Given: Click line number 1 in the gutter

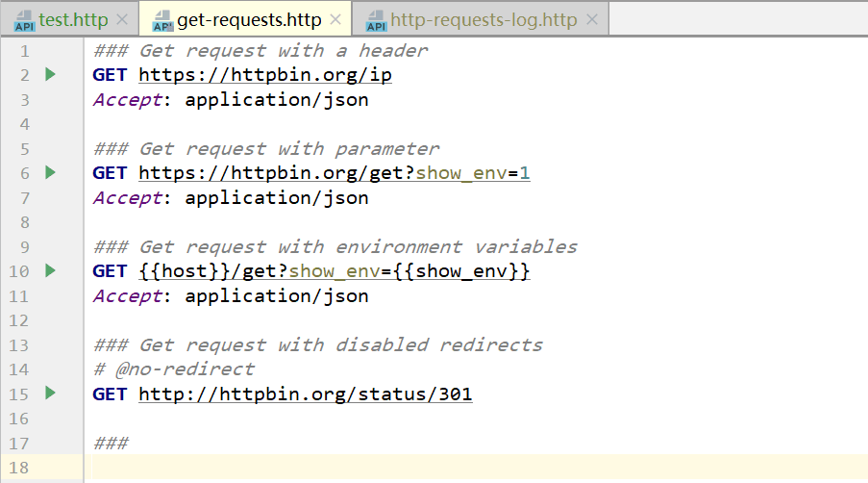Looking at the screenshot, I should click(24, 52).
